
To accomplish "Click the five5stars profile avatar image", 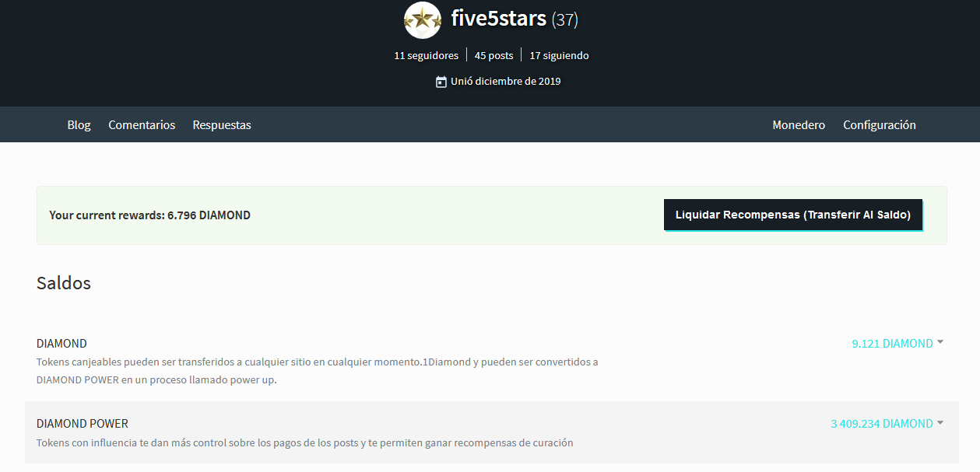I will pyautogui.click(x=423, y=19).
